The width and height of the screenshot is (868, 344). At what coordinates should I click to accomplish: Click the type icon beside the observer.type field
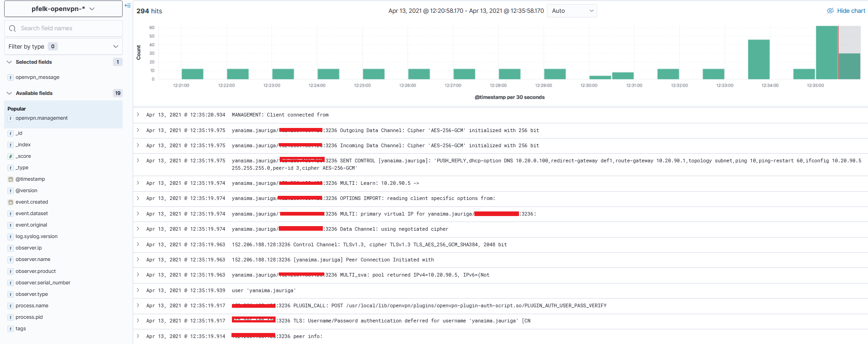pyautogui.click(x=11, y=294)
